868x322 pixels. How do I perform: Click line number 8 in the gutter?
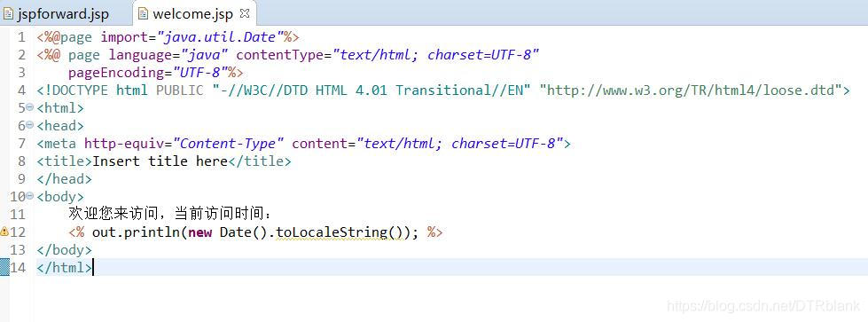pos(21,161)
